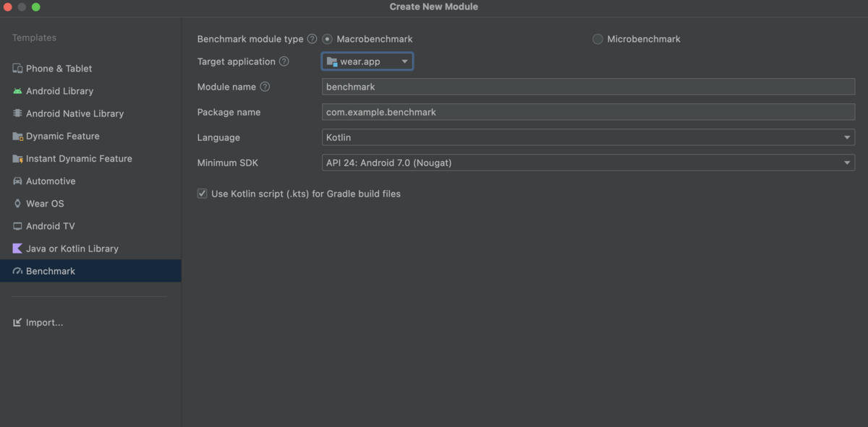Open the Minimum SDK dropdown
Viewport: 868px width, 427px height.
click(x=588, y=163)
